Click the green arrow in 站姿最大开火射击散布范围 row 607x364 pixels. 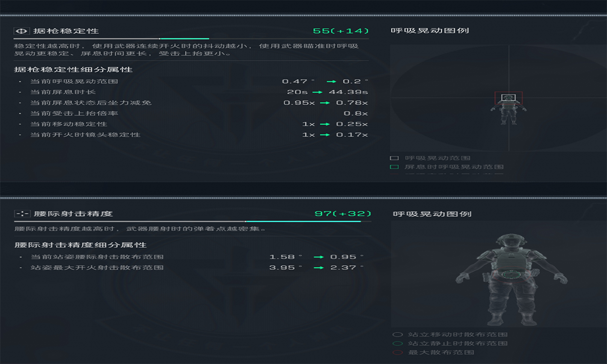pyautogui.click(x=319, y=268)
